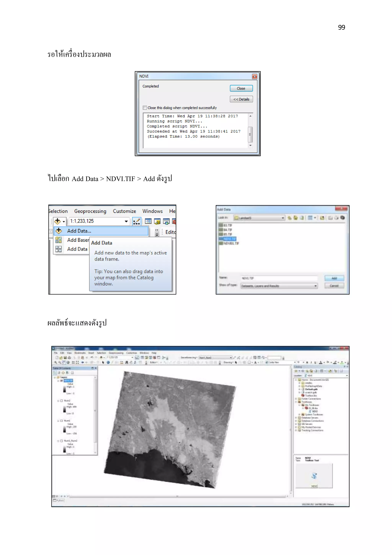Viewport: 392px width, 555px height.
Task: Open the Catalog window icon
Action: [x=157, y=221]
